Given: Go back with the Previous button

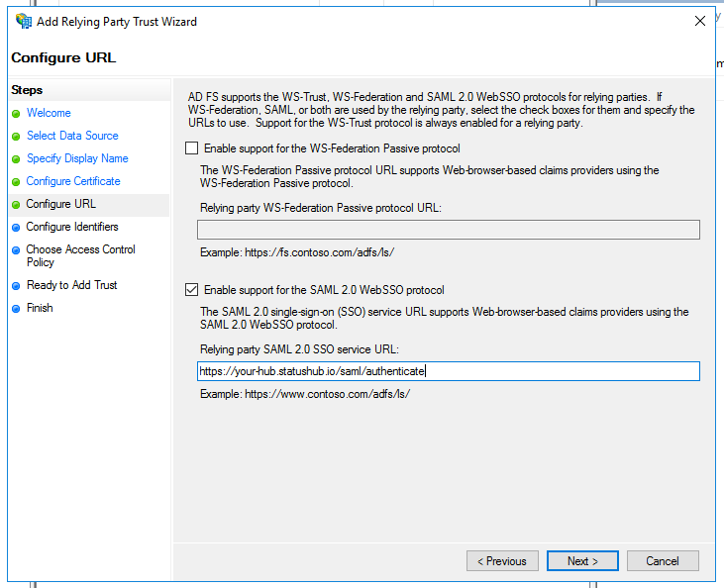Looking at the screenshot, I should tap(502, 560).
